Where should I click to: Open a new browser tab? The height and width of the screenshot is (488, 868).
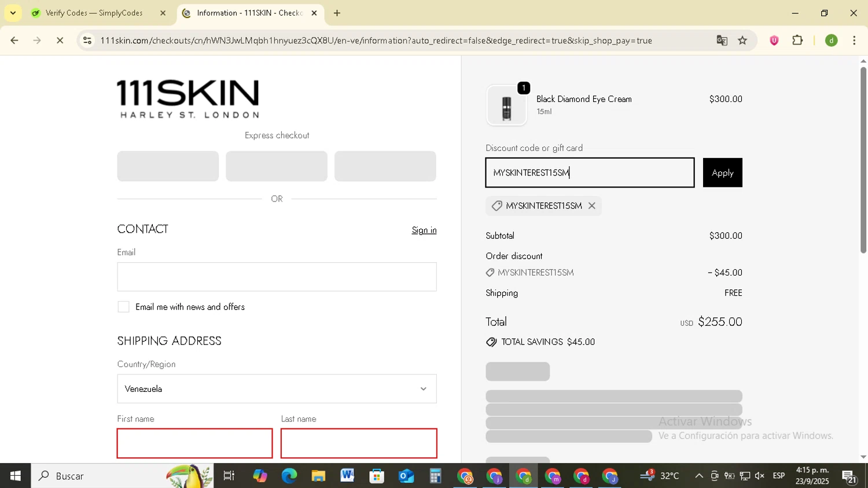(x=337, y=13)
